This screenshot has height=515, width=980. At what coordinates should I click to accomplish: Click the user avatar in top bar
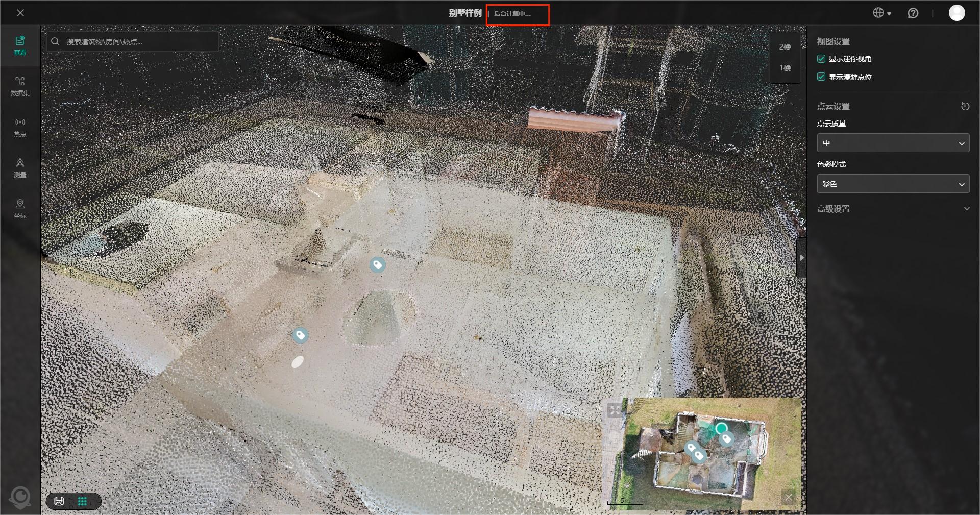[957, 13]
